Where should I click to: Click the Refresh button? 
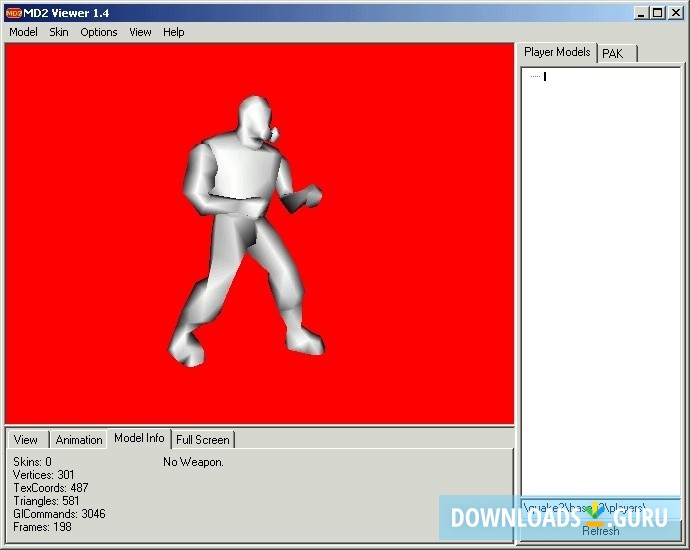(x=600, y=531)
